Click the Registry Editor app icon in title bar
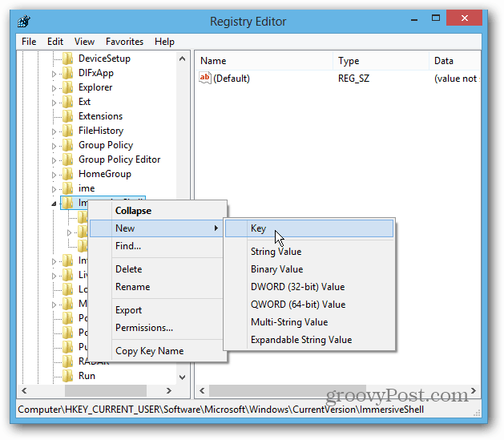This screenshot has width=504, height=440. click(24, 22)
